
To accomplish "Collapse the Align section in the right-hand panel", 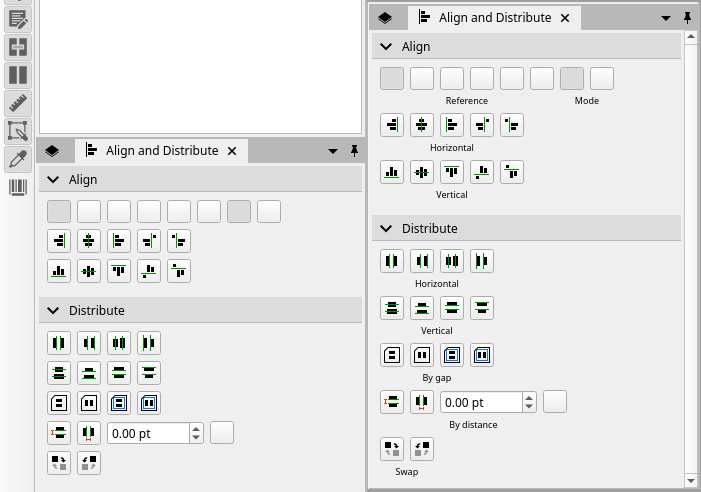I will [385, 47].
